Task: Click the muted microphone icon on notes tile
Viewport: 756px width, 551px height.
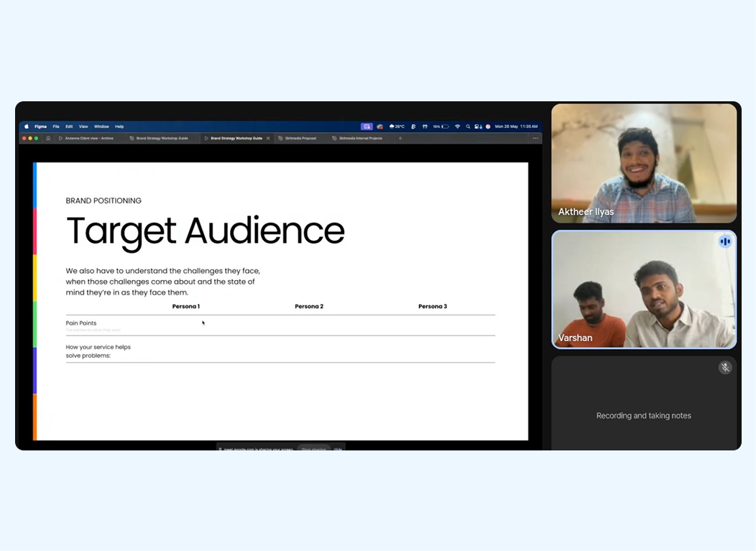Action: [725, 368]
